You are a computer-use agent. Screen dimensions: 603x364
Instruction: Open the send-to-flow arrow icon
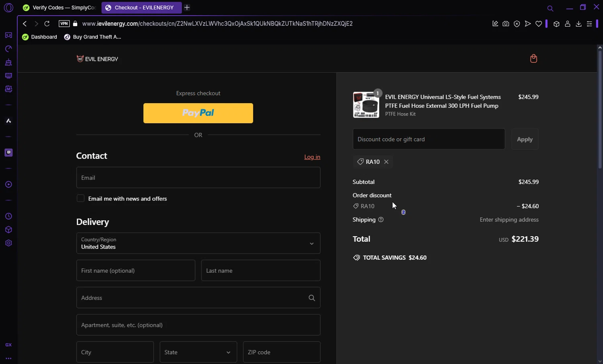pos(528,24)
